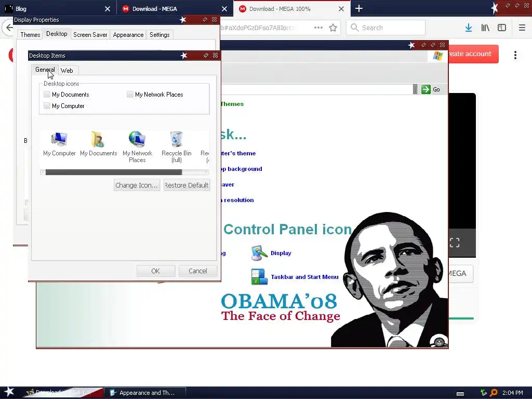Open Appearance tab in Display Properties
This screenshot has height=399, width=532.
click(x=128, y=35)
